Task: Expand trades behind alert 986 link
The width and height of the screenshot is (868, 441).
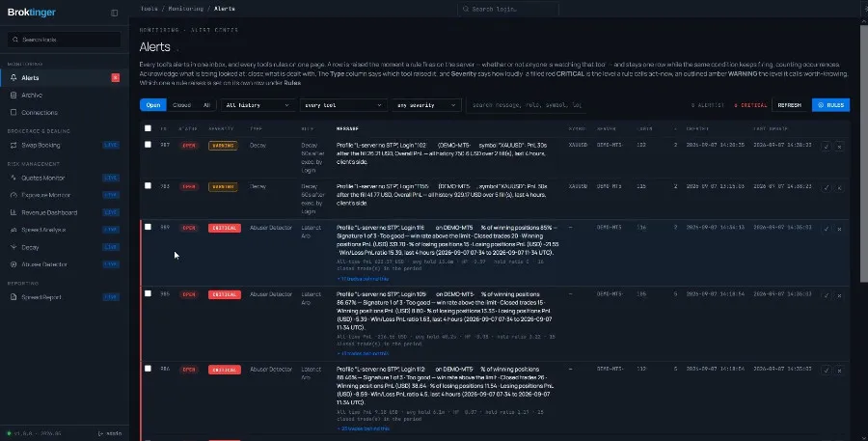Action: 363,428
